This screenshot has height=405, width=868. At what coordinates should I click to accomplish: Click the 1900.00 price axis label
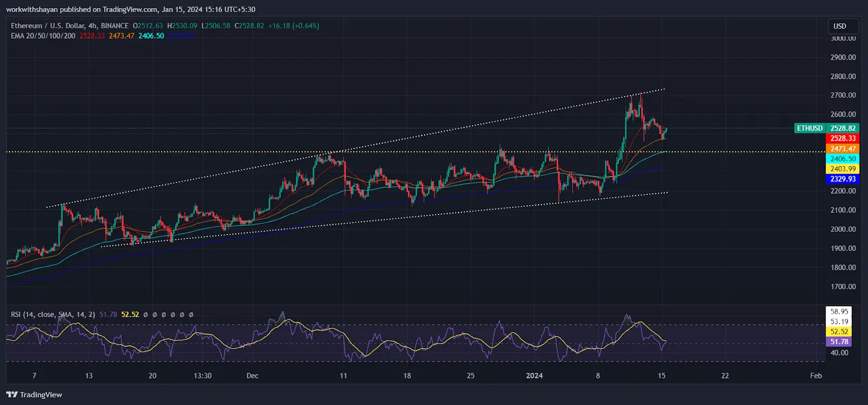(x=843, y=248)
